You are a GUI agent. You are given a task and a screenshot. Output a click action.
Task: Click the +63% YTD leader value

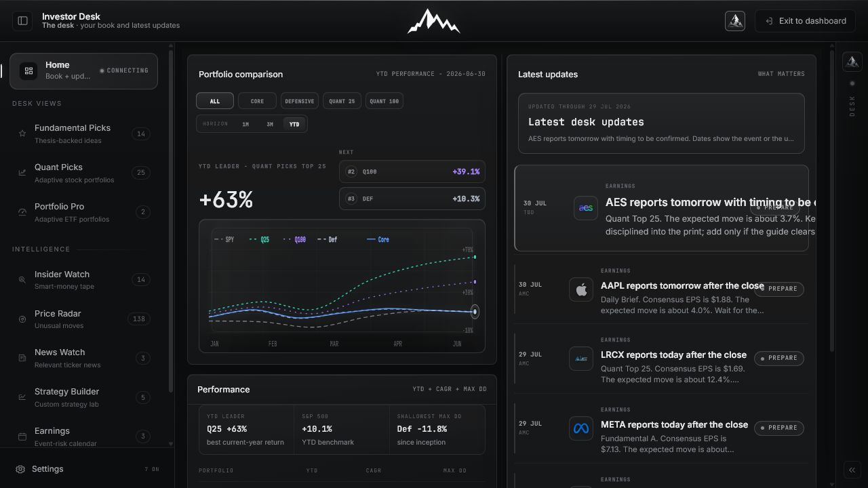click(x=226, y=199)
